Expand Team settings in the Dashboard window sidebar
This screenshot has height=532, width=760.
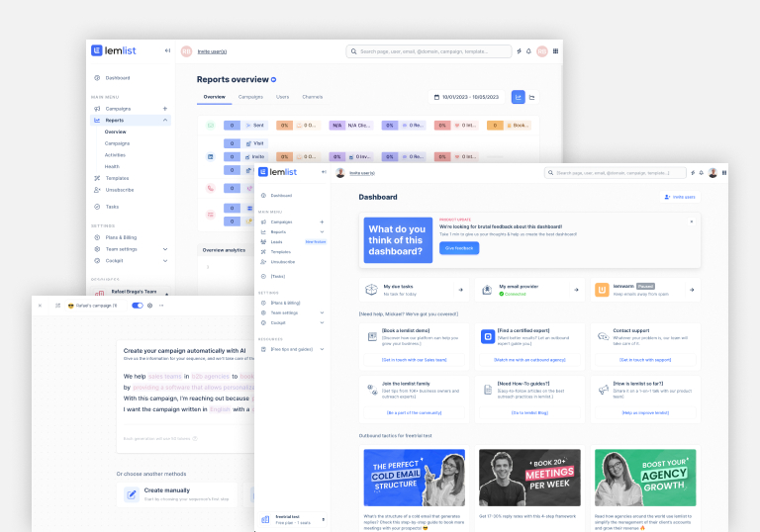click(x=322, y=313)
